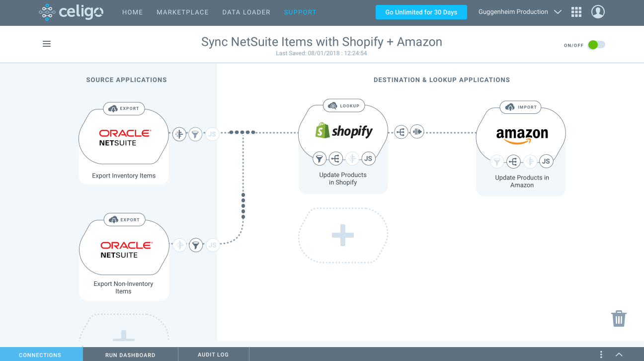The image size is (644, 361).
Task: Open the vertical three-dot menu in the bottom bar
Action: [601, 355]
